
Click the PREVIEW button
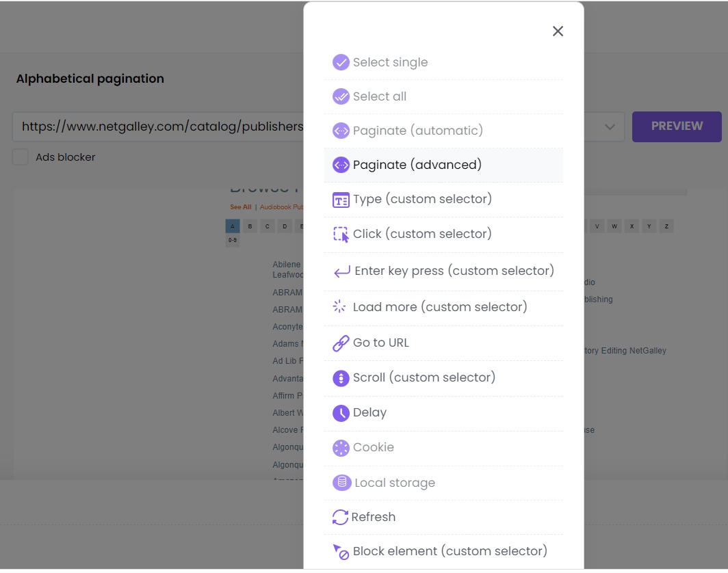[x=677, y=126]
